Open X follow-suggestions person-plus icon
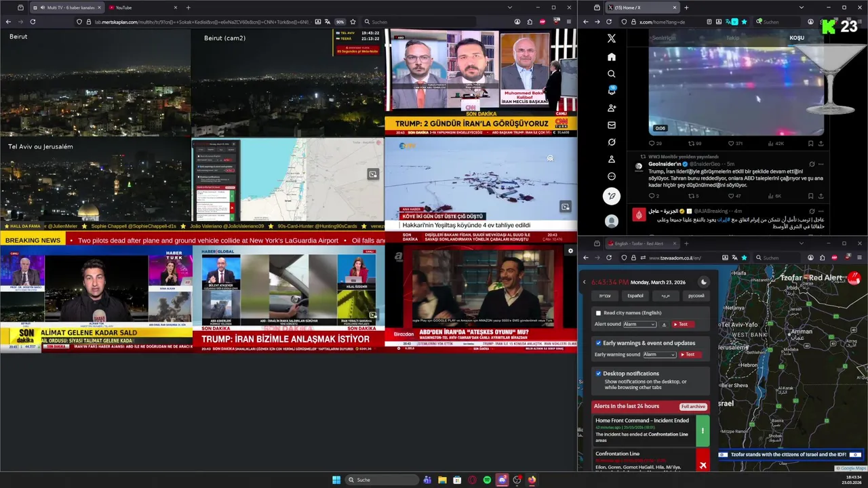Viewport: 868px width, 488px height. point(612,108)
